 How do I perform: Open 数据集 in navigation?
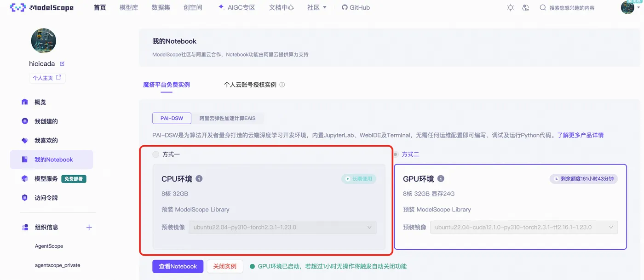(161, 7)
